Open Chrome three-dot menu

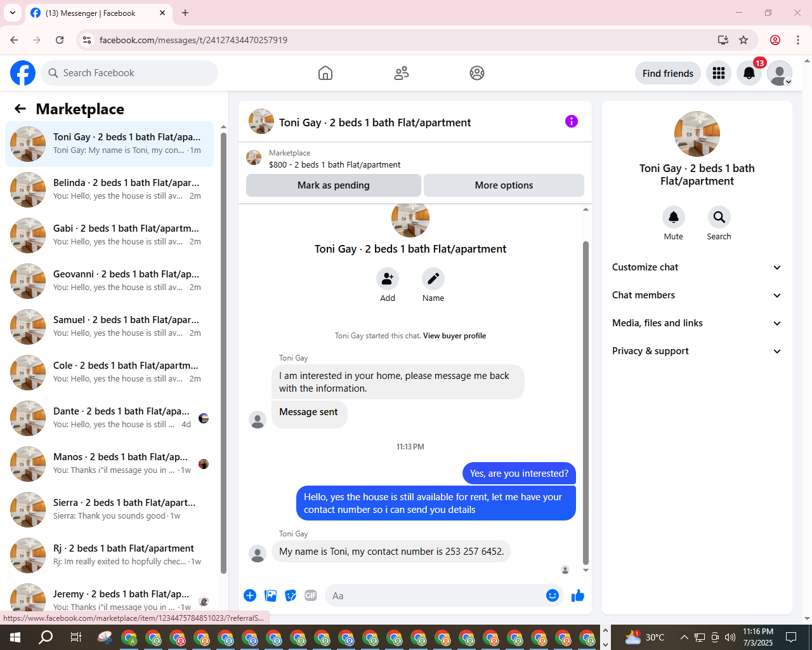(798, 40)
